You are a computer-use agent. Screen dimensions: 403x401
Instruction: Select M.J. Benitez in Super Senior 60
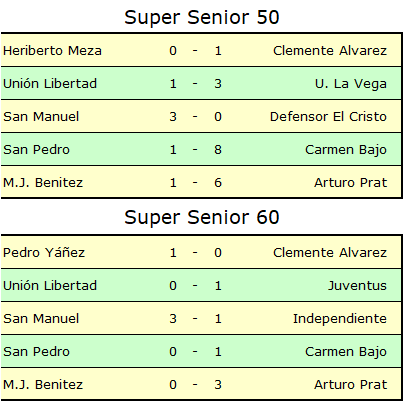(x=43, y=385)
